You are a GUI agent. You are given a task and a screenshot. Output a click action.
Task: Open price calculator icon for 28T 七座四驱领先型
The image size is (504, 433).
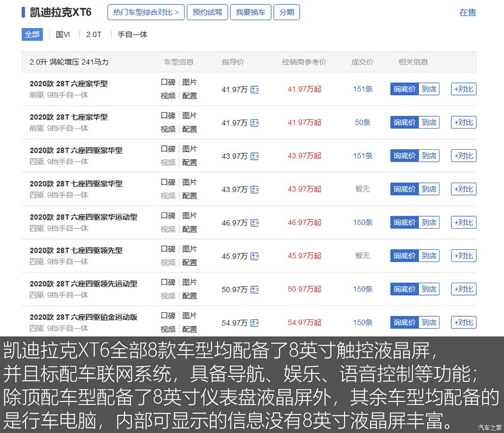[x=254, y=256]
